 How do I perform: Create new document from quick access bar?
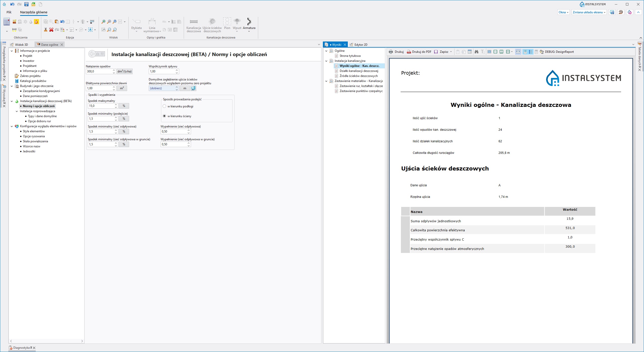40,4
